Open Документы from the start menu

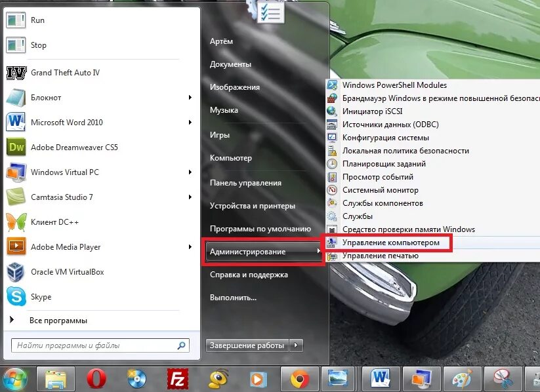[x=230, y=64]
